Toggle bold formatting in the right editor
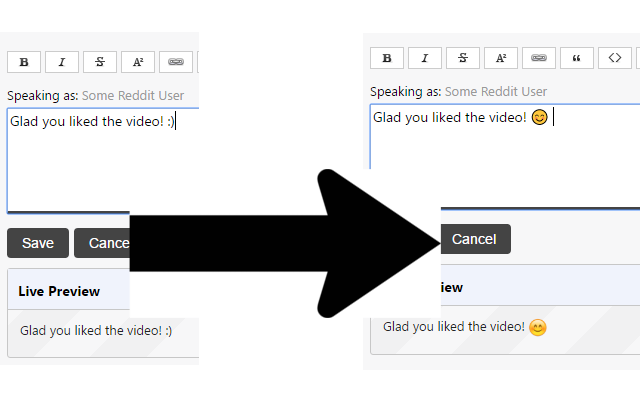Viewport: 640px width, 400px height. tap(387, 58)
